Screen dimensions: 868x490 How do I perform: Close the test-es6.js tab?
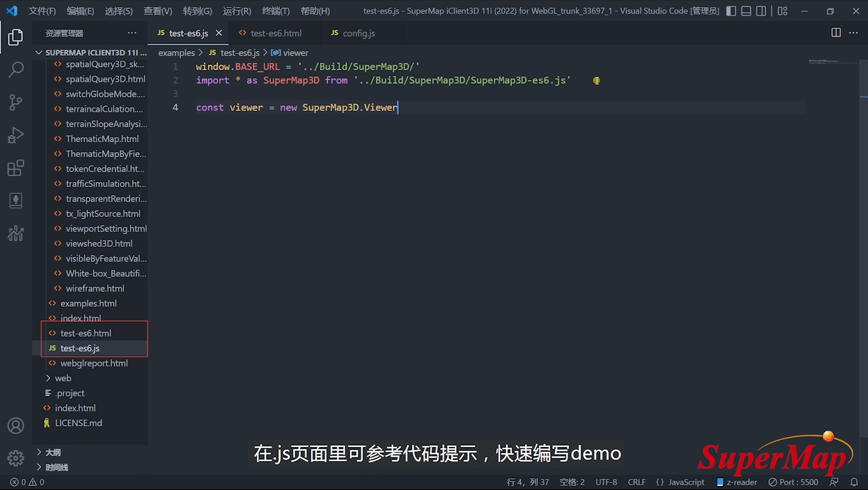pos(218,33)
